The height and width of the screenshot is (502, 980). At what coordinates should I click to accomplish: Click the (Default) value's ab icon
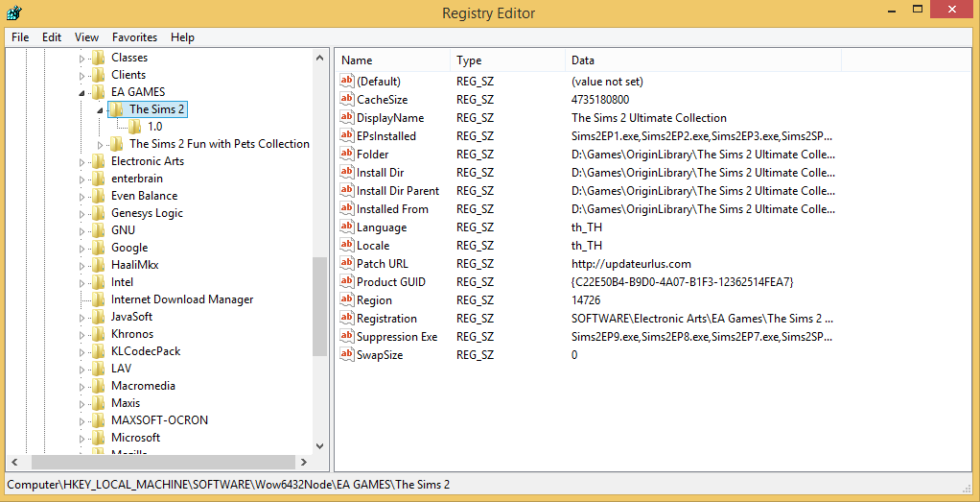click(x=347, y=81)
